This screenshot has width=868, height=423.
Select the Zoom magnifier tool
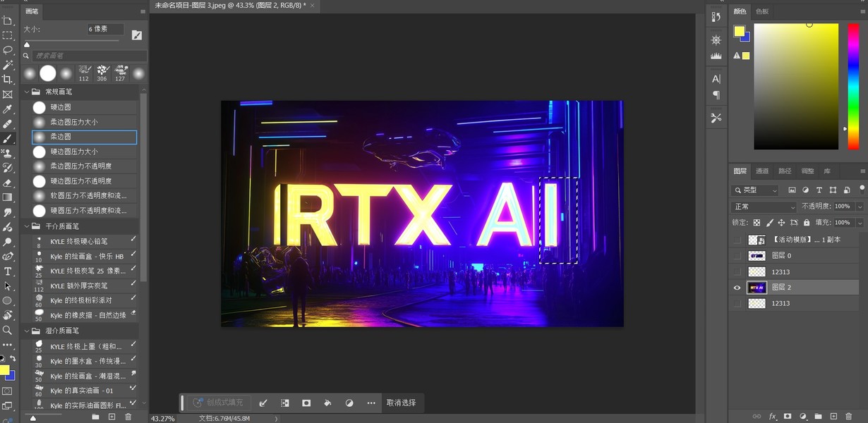[7, 330]
